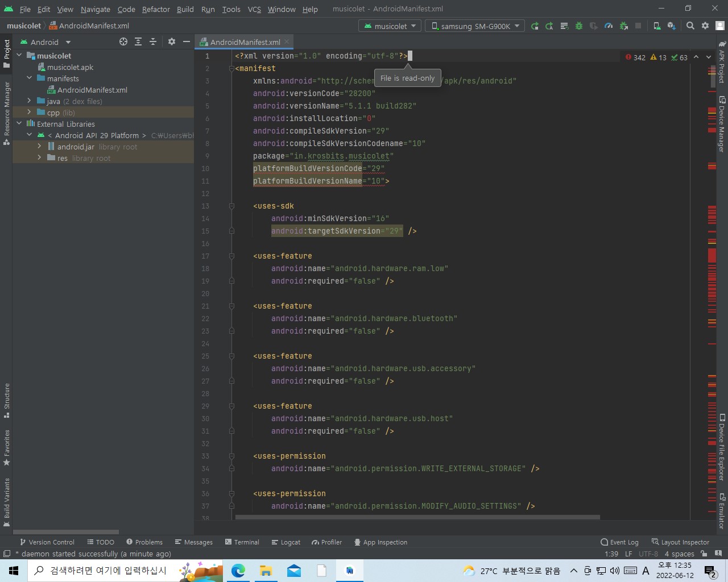Open Project panel options gear
The width and height of the screenshot is (728, 582).
pos(171,41)
